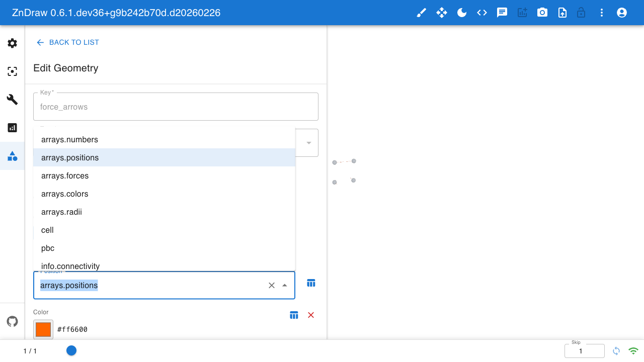
Task: Open the wrench modifiers panel in sidebar
Action: (13, 100)
